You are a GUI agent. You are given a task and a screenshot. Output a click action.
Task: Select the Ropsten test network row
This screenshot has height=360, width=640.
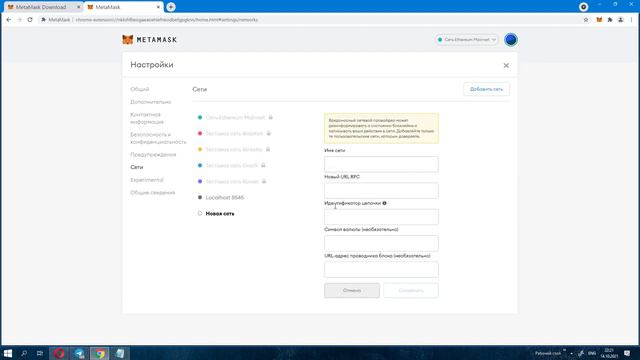pyautogui.click(x=234, y=133)
